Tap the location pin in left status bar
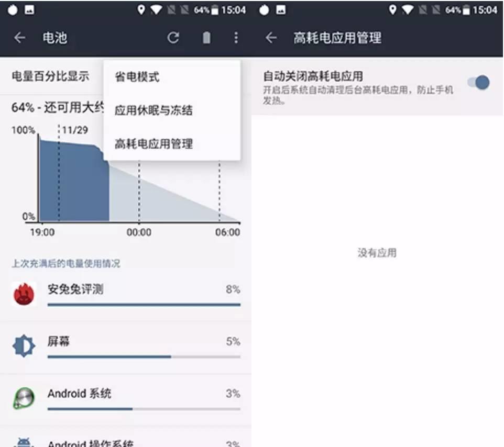This screenshot has height=447, width=504. coord(141,10)
